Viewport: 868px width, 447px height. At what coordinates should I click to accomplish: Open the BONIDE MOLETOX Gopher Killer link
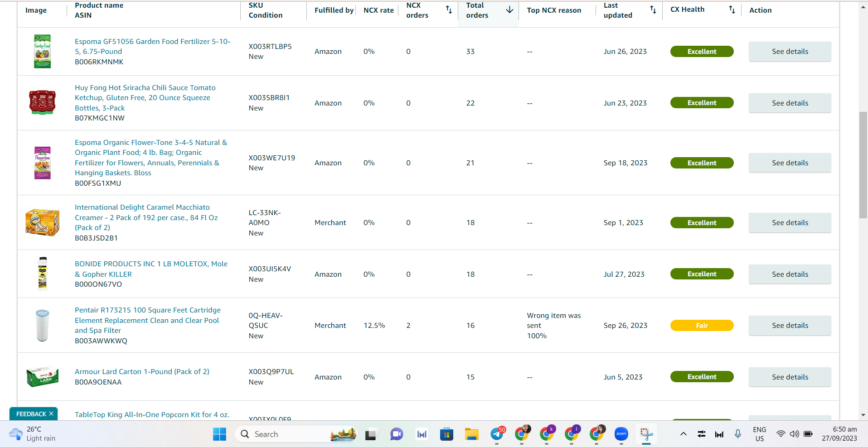pos(151,269)
